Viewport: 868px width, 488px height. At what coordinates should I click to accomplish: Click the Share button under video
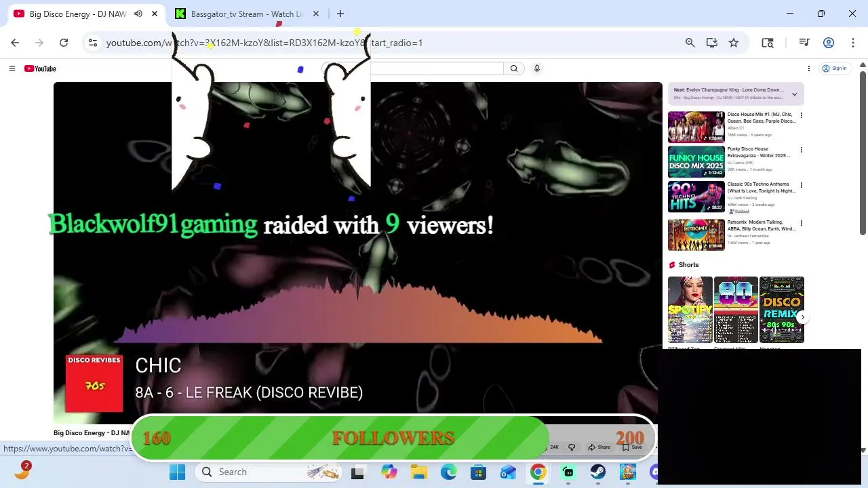[x=599, y=447]
